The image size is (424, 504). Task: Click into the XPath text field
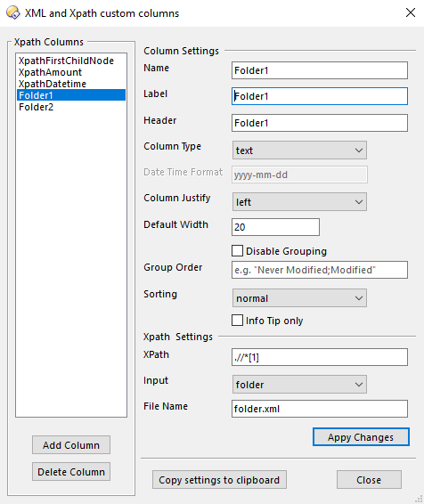pyautogui.click(x=320, y=357)
